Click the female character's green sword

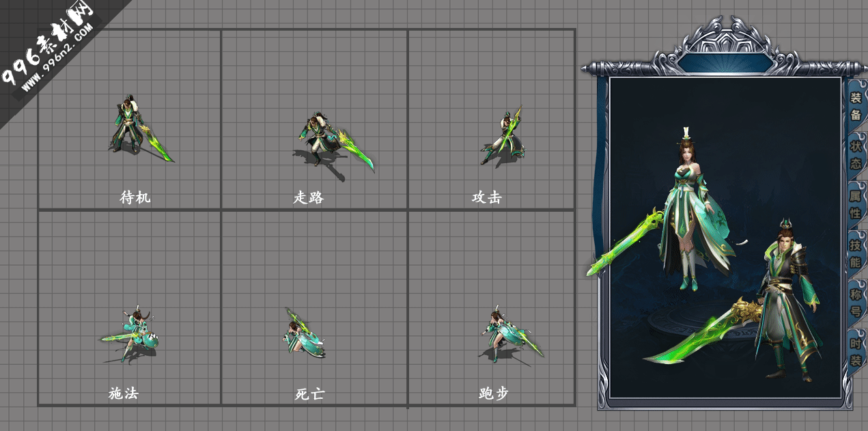pos(625,242)
